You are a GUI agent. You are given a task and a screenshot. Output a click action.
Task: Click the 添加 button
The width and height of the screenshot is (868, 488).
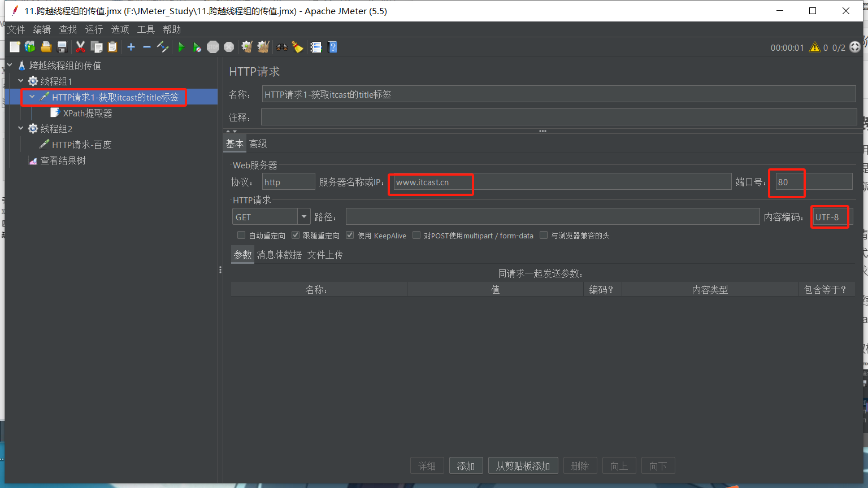(x=466, y=466)
